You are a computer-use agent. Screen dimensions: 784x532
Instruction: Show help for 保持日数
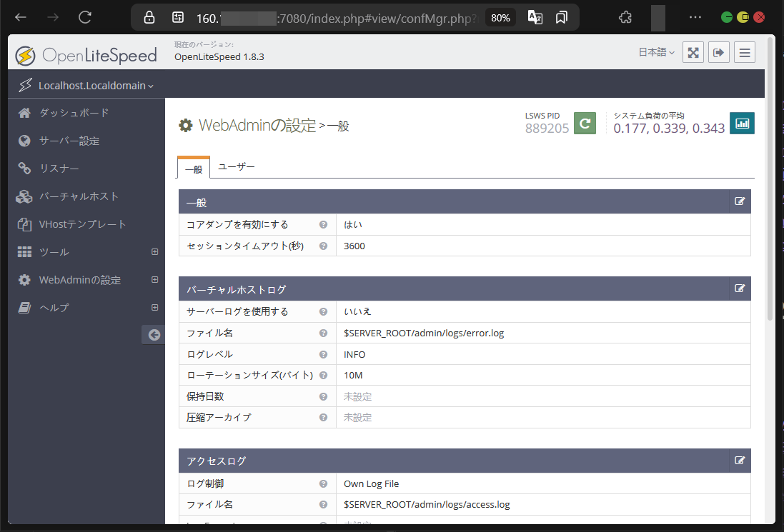click(x=324, y=396)
